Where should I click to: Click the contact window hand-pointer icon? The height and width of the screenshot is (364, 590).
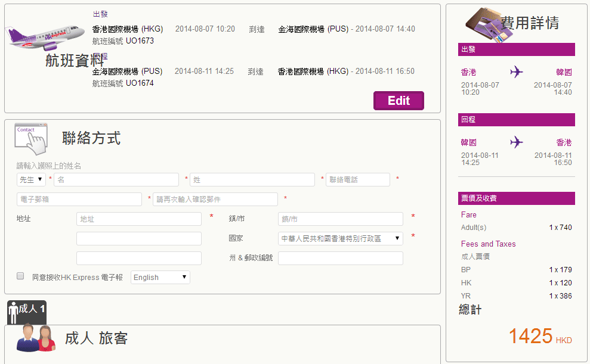coord(30,137)
